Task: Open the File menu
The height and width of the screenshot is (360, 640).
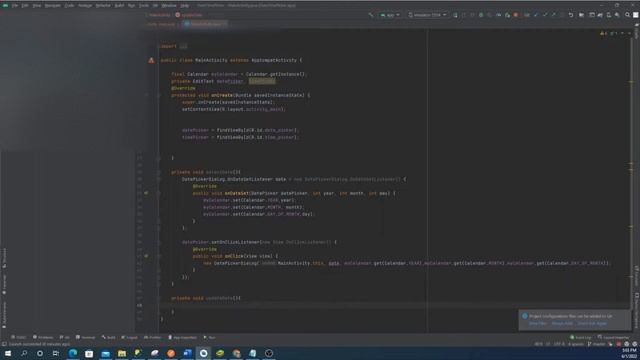Action: click(x=15, y=6)
